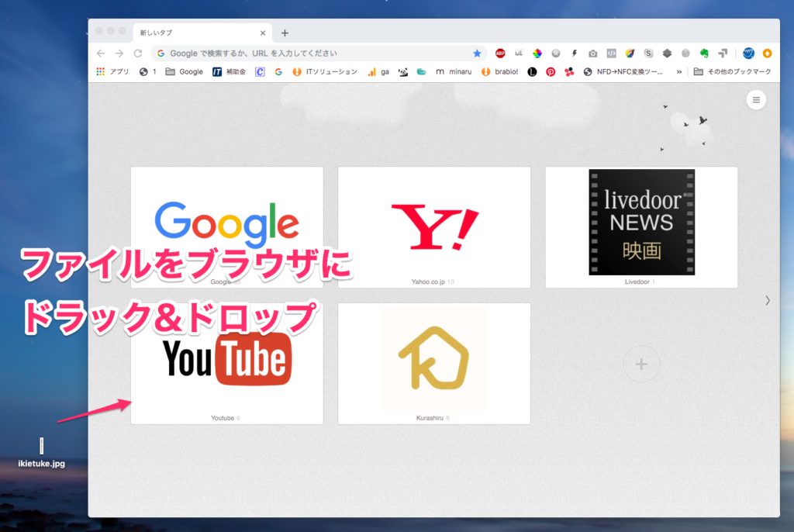This screenshot has width=794, height=532.
Task: Open the code brackets extension
Action: tap(611, 54)
